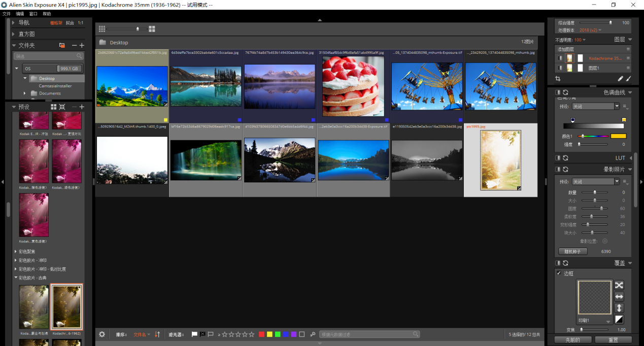Viewport: 644px width, 346px height.
Task: Open the 文件 menu
Action: tap(6, 14)
